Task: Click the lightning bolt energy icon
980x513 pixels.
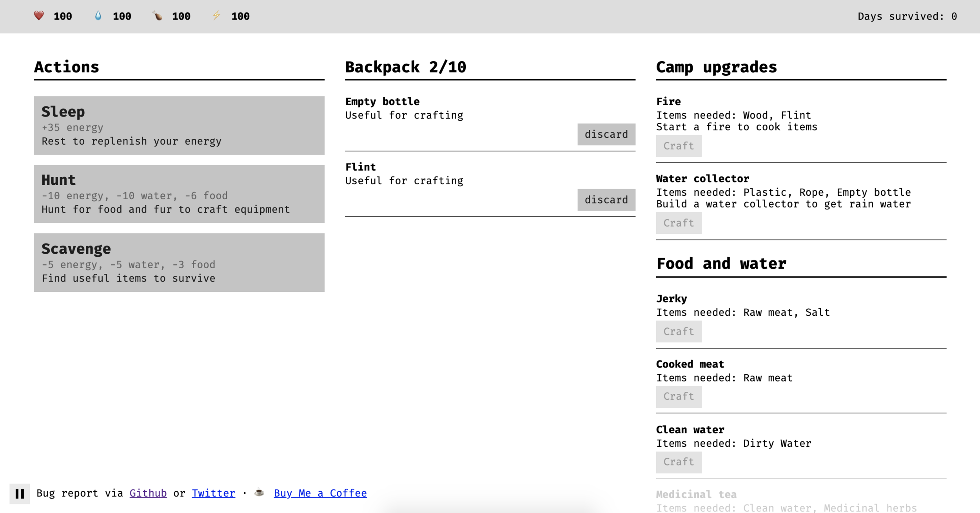Action: (216, 16)
